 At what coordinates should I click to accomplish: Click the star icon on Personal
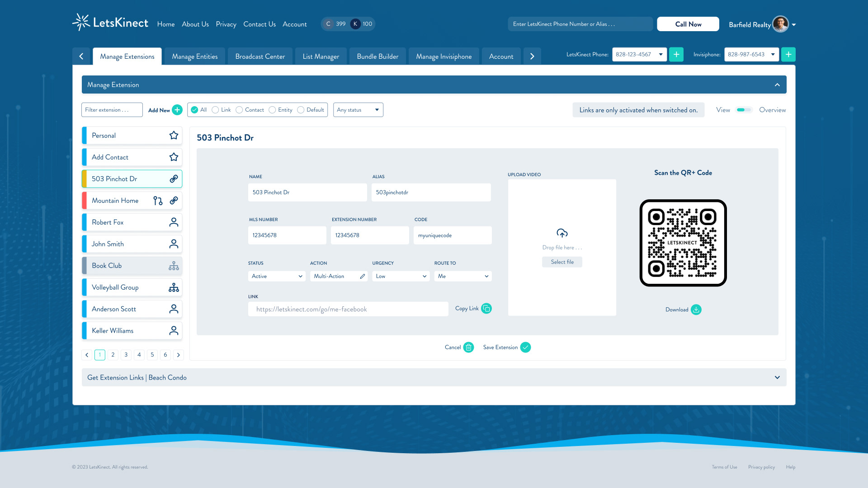174,135
